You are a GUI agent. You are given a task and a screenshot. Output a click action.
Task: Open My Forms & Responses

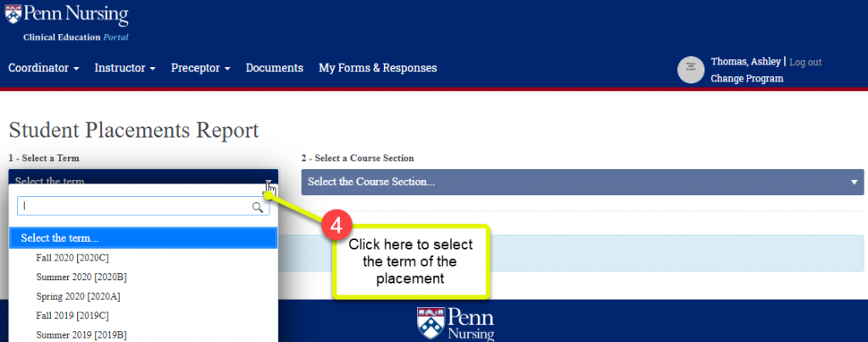click(x=377, y=68)
